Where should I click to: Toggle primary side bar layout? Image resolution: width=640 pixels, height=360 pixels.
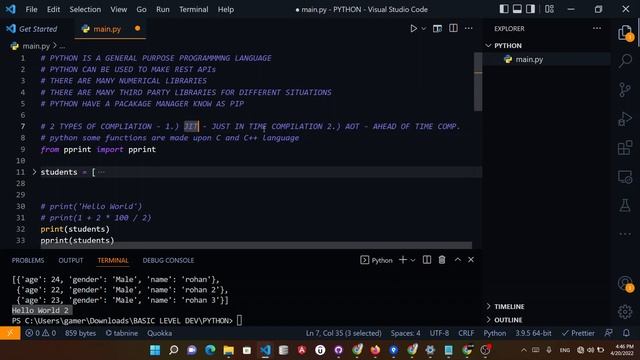[x=504, y=9]
